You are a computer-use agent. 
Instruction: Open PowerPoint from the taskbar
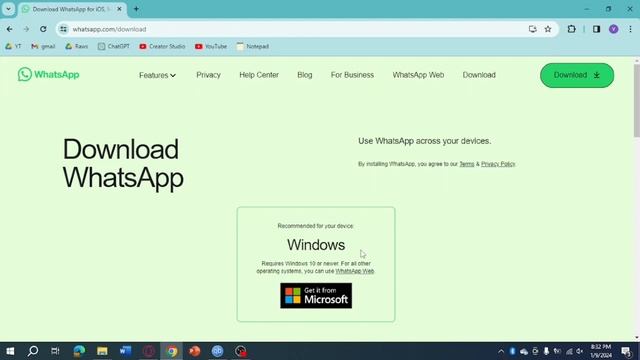[195, 351]
